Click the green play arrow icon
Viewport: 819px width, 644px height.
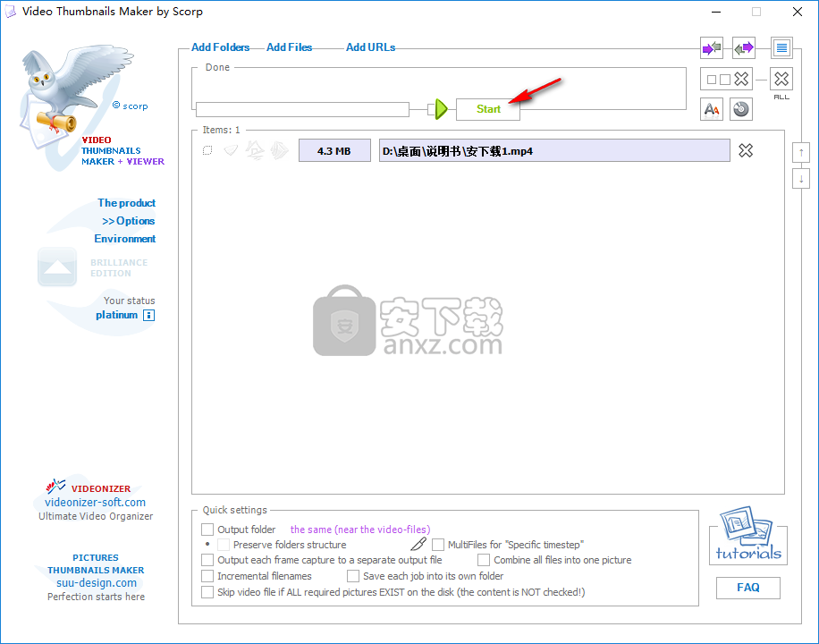[442, 109]
